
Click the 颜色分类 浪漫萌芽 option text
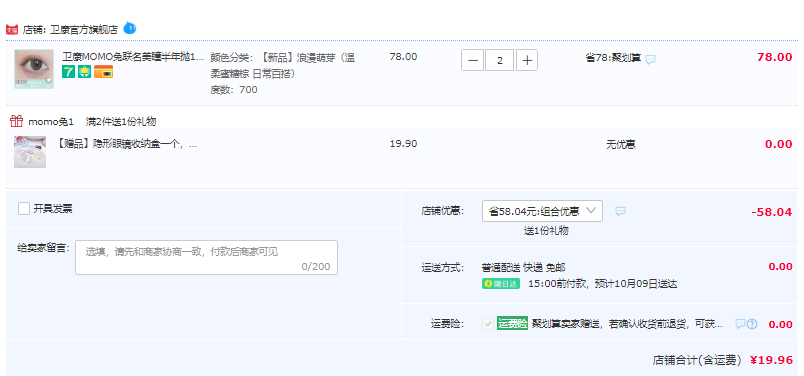click(x=283, y=66)
